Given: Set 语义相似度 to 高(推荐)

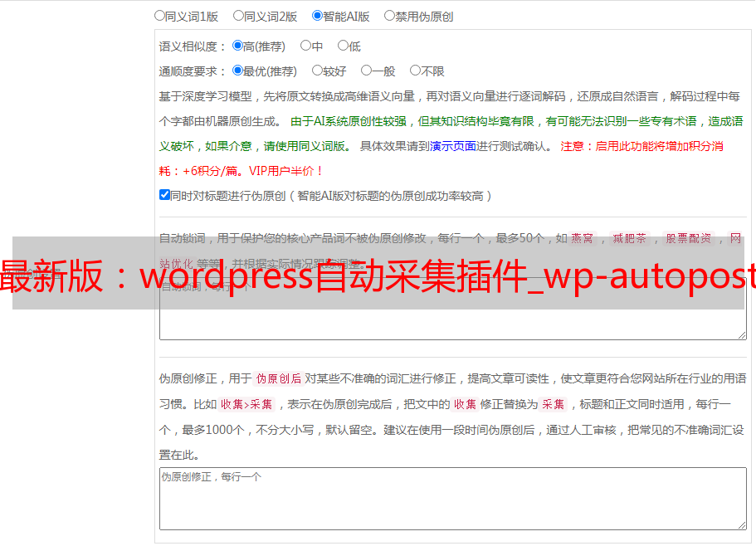Looking at the screenshot, I should pos(237,46).
